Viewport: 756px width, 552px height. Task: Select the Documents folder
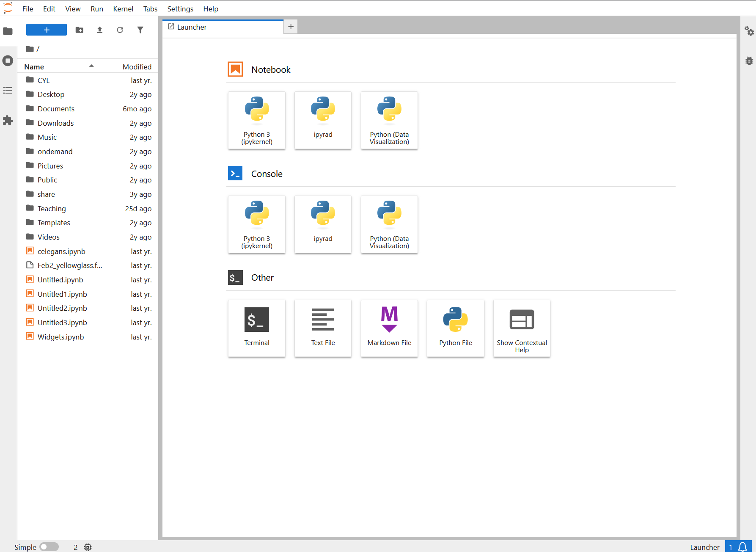pos(88,109)
